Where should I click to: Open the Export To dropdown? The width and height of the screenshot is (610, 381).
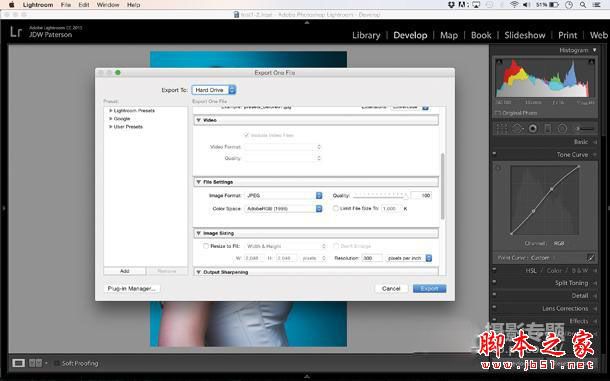point(214,90)
